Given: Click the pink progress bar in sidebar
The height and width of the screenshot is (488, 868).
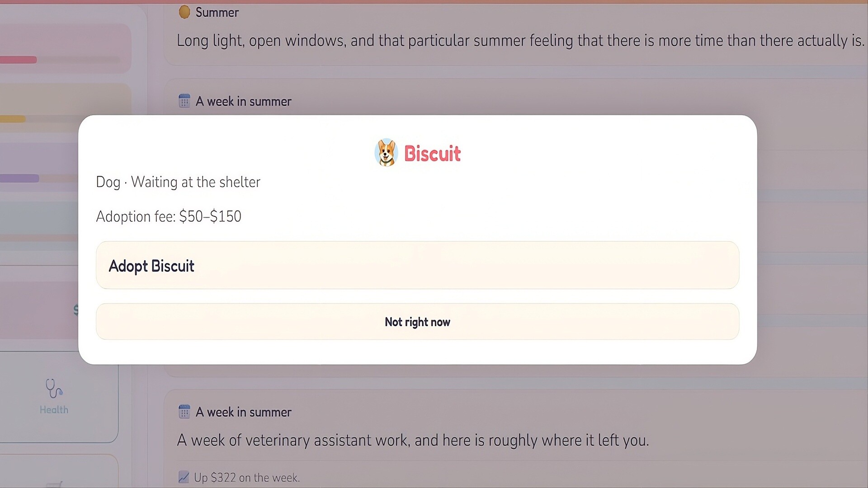Looking at the screenshot, I should pos(18,60).
